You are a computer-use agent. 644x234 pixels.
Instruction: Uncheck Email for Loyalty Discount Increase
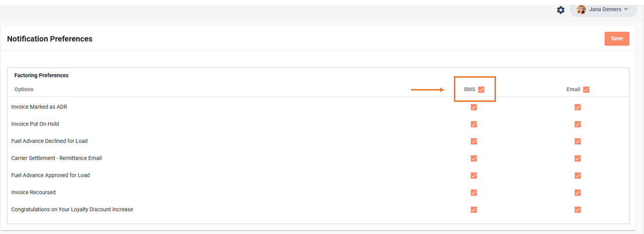[577, 209]
